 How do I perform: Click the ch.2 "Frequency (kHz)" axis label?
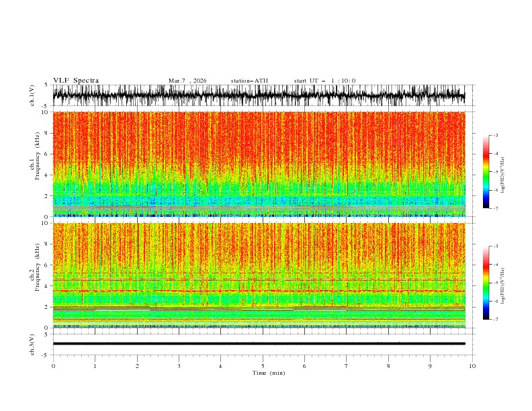pyautogui.click(x=37, y=267)
